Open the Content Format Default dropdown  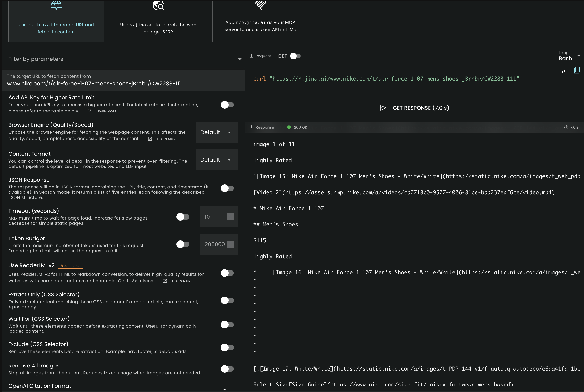pos(217,160)
